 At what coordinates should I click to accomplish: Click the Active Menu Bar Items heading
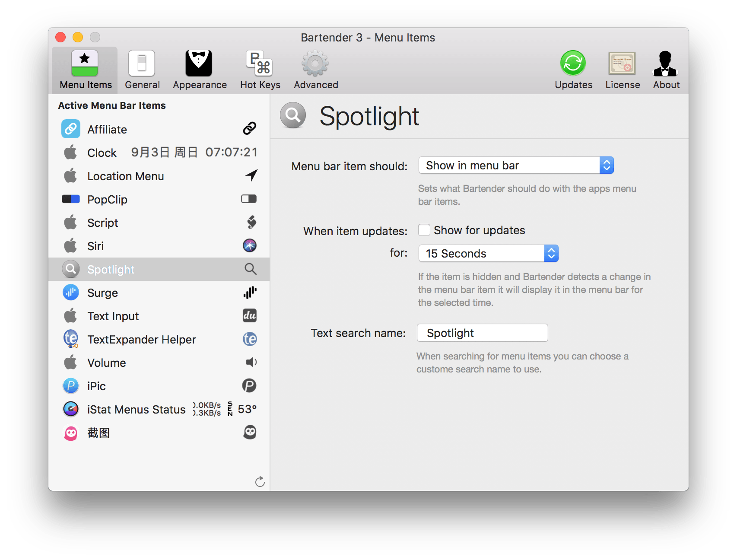(112, 105)
